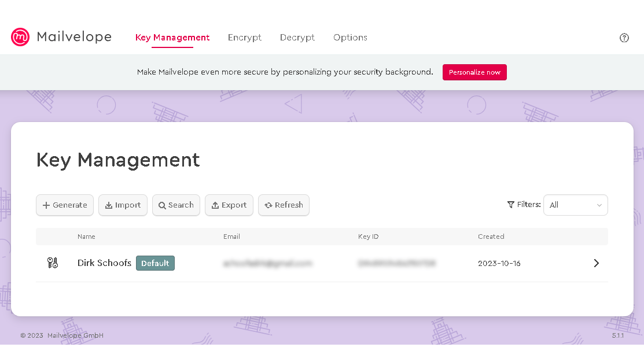This screenshot has height=362, width=644.
Task: Click the filter funnel icon
Action: tap(510, 204)
